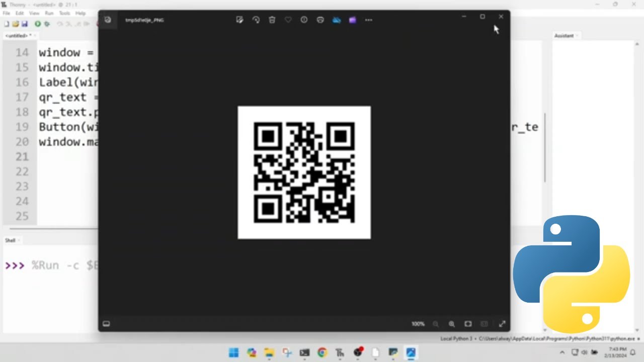Open the file info panel icon
Screen dimensions: 644x362
click(x=304, y=20)
